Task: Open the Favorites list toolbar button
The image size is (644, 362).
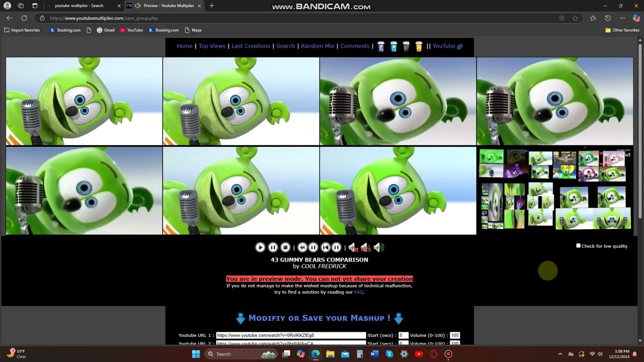Action: coord(593,18)
